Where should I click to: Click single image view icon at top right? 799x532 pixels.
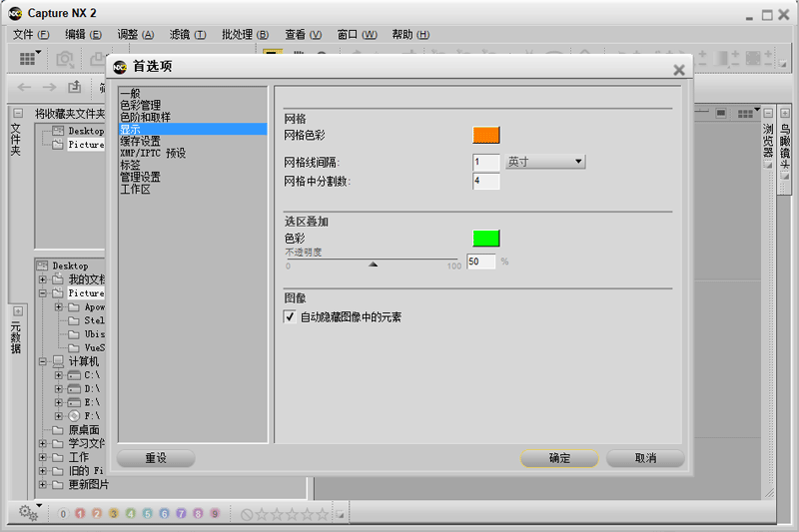[x=721, y=113]
